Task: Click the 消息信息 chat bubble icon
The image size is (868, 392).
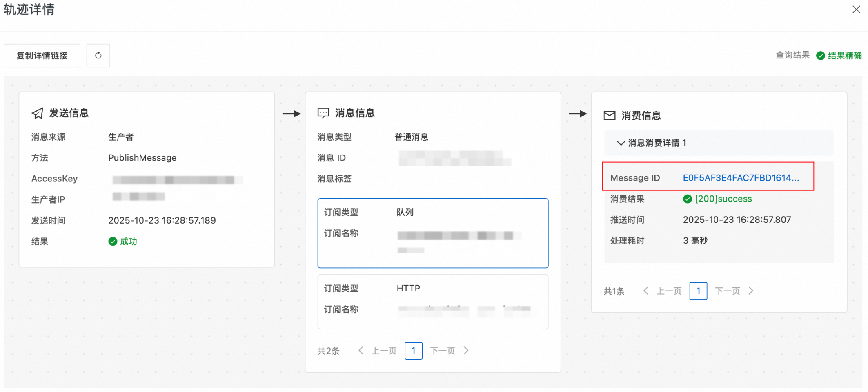Action: click(x=323, y=113)
